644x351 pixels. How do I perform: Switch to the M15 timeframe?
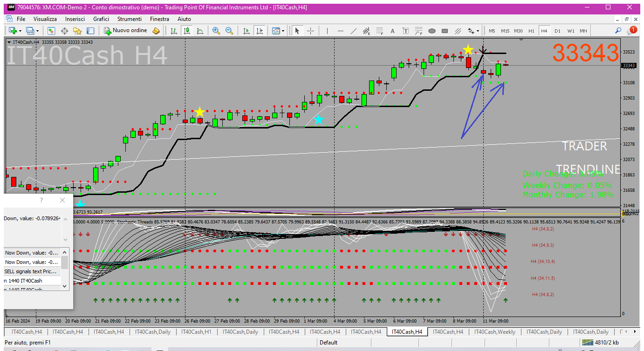[505, 31]
